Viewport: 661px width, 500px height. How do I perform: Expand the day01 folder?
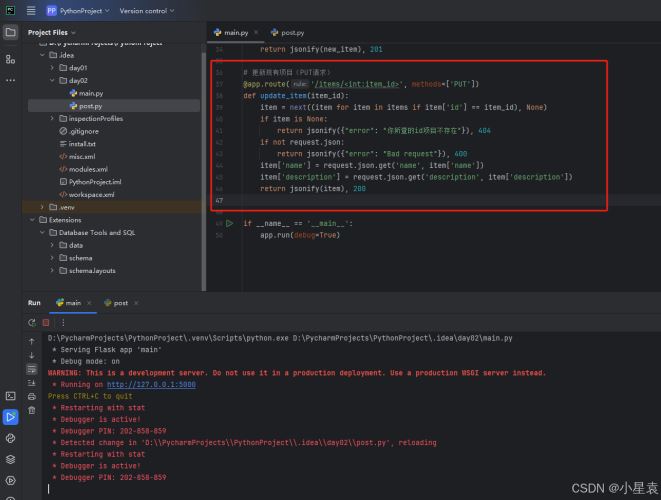click(x=53, y=67)
